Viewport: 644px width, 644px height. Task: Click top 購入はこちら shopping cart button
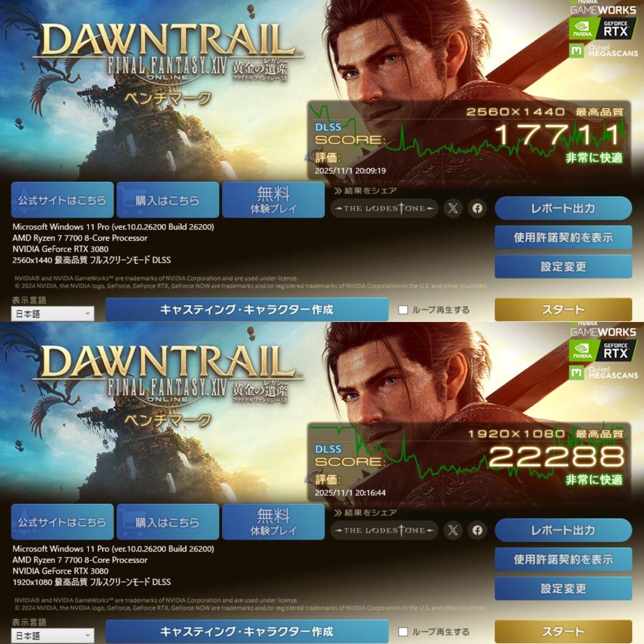coord(168,200)
